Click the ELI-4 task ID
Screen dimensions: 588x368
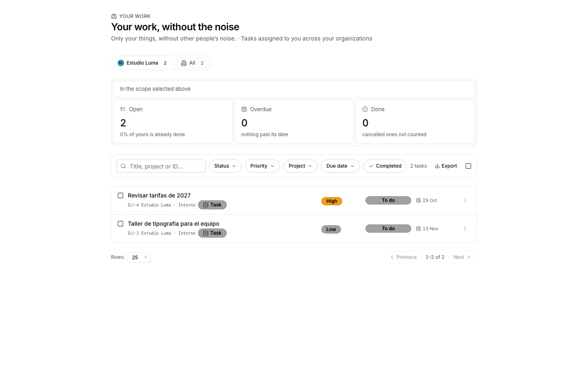[x=133, y=205]
